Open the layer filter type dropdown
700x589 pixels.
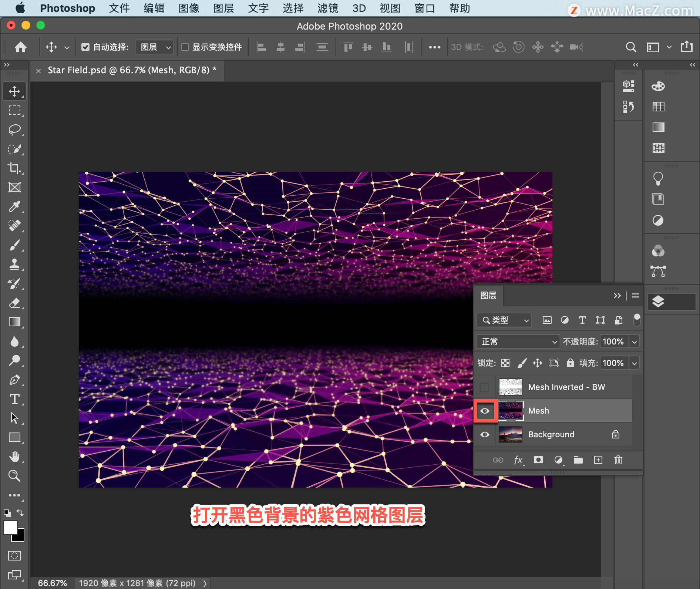click(504, 320)
